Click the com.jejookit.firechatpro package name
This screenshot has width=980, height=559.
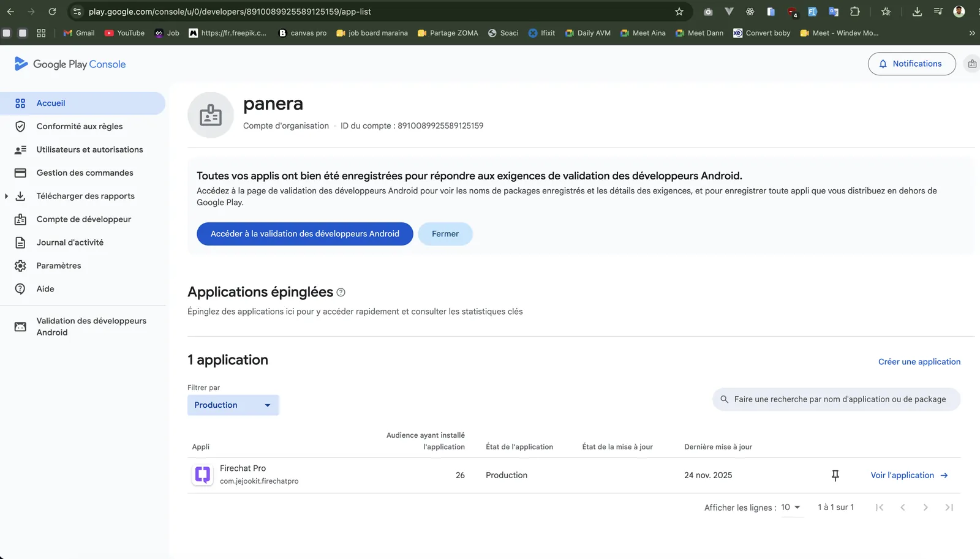259,481
